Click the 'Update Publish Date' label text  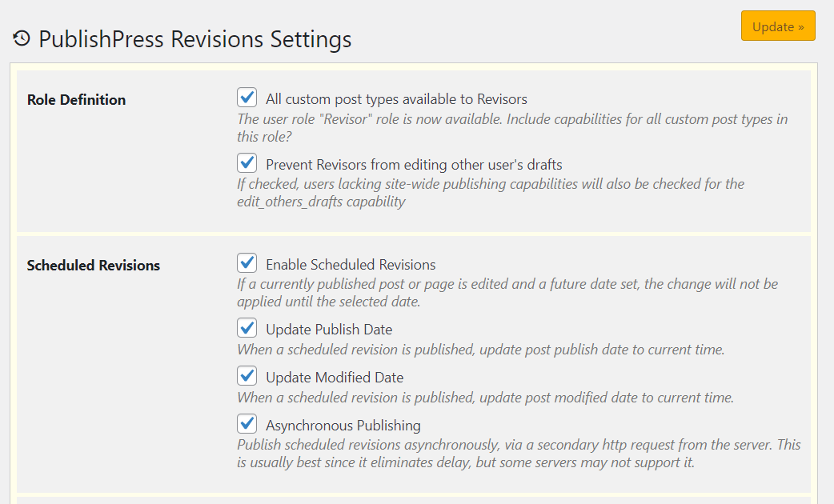(x=329, y=330)
